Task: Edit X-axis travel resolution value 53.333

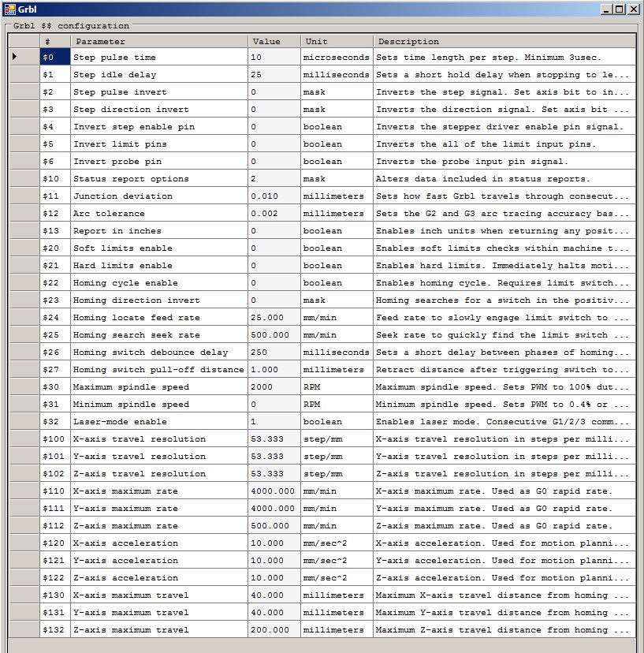Action: pos(275,439)
